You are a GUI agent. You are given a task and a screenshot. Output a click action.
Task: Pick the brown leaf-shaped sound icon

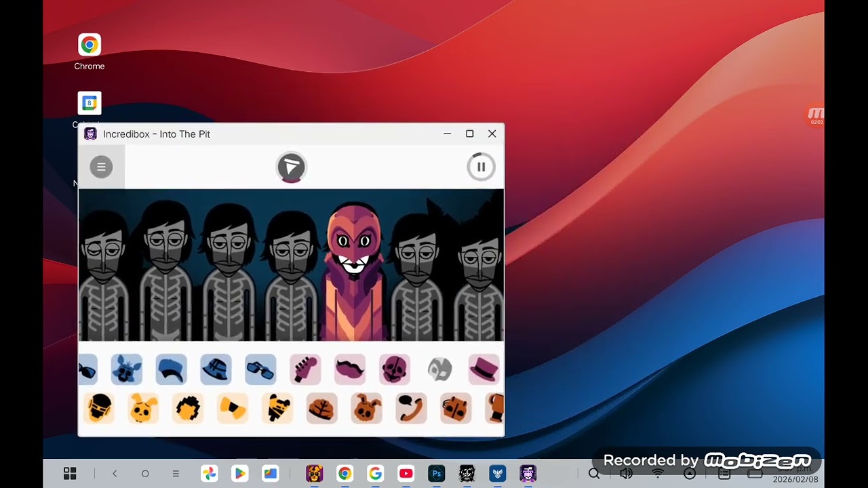[322, 408]
